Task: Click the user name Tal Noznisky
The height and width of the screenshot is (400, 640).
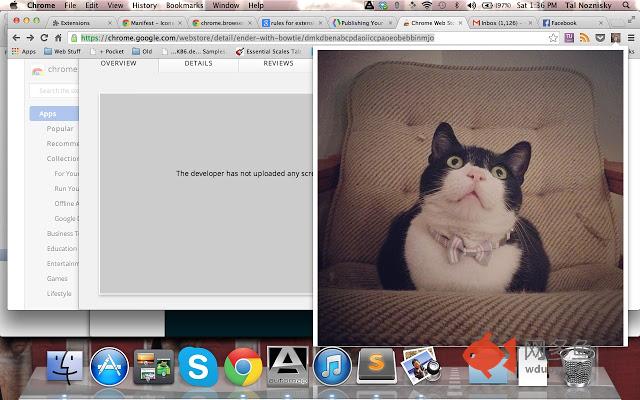Action: tap(588, 5)
